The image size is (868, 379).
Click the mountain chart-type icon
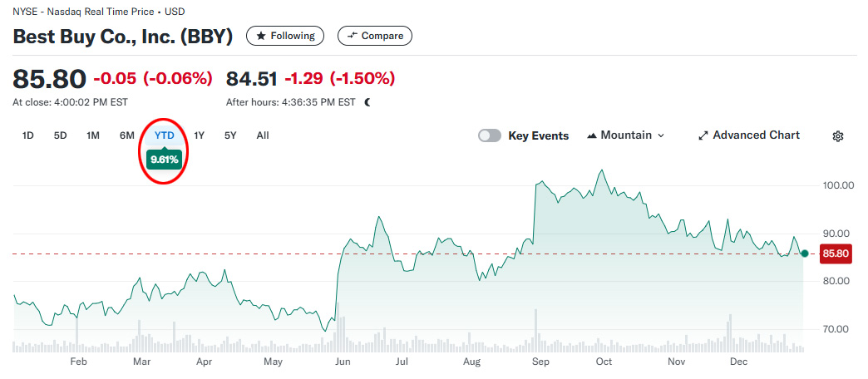[x=592, y=135]
